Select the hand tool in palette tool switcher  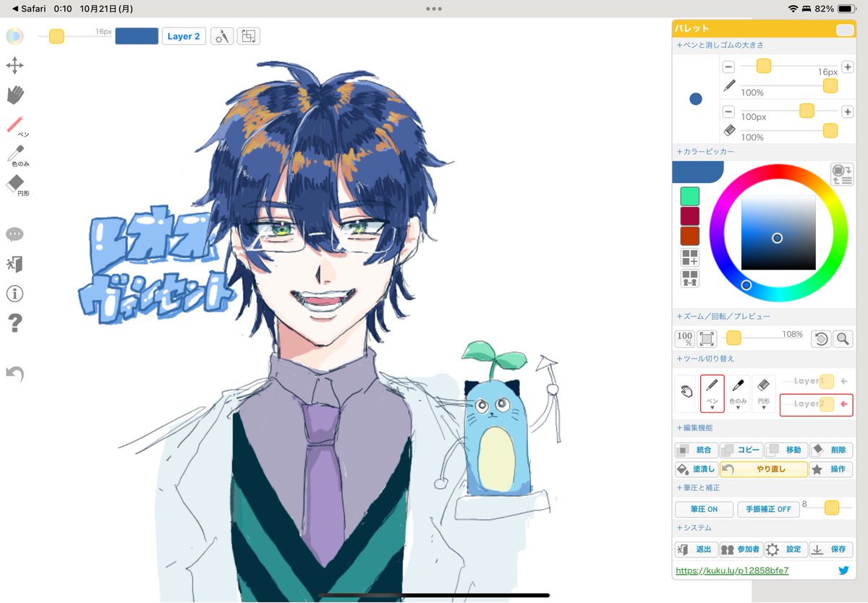coord(686,393)
